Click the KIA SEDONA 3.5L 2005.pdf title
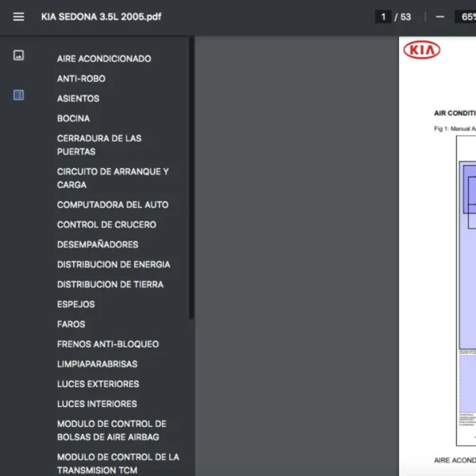 tap(101, 17)
